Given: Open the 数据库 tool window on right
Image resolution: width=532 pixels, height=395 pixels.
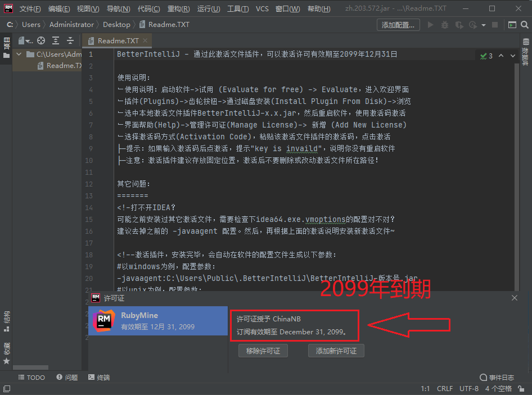Looking at the screenshot, I should [525, 52].
